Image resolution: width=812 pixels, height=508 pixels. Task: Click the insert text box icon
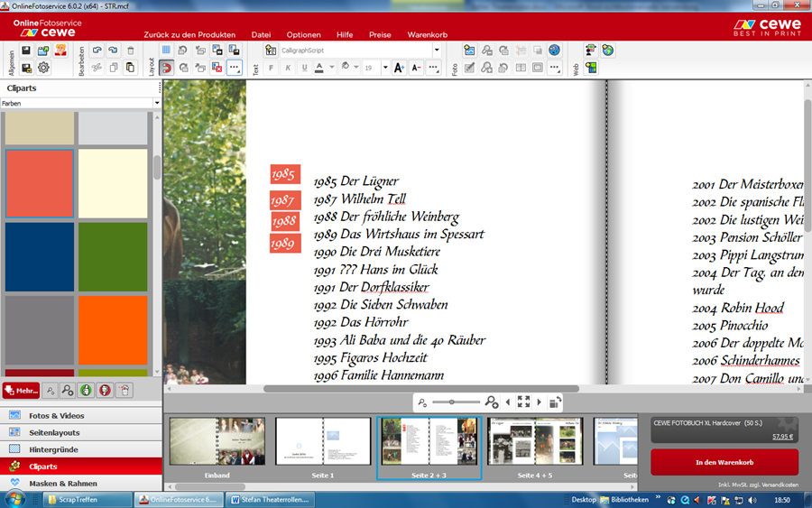coord(271,51)
